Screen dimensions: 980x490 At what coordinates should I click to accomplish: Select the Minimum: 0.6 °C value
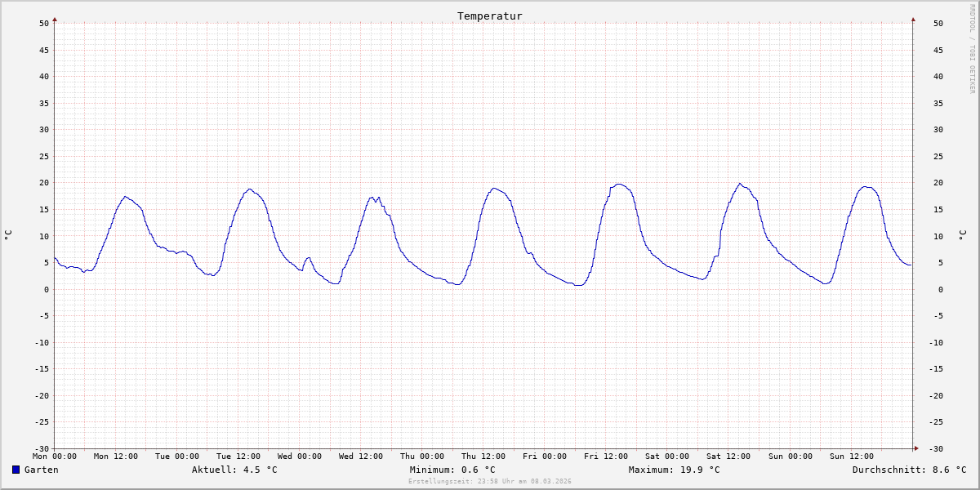click(452, 470)
